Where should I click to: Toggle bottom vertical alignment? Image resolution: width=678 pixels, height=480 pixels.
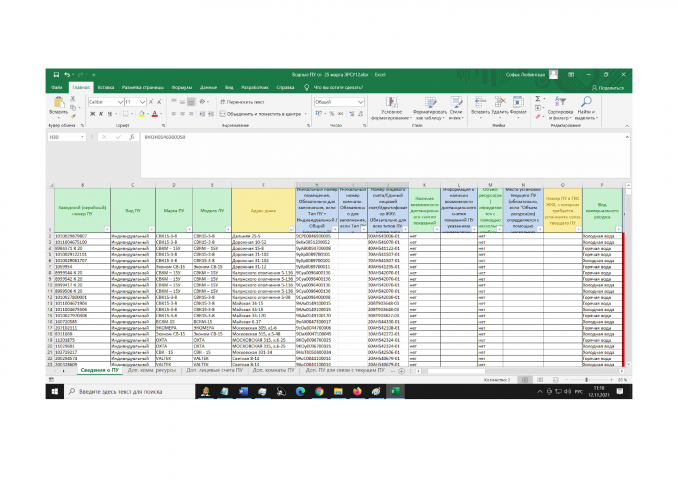pos(191,102)
